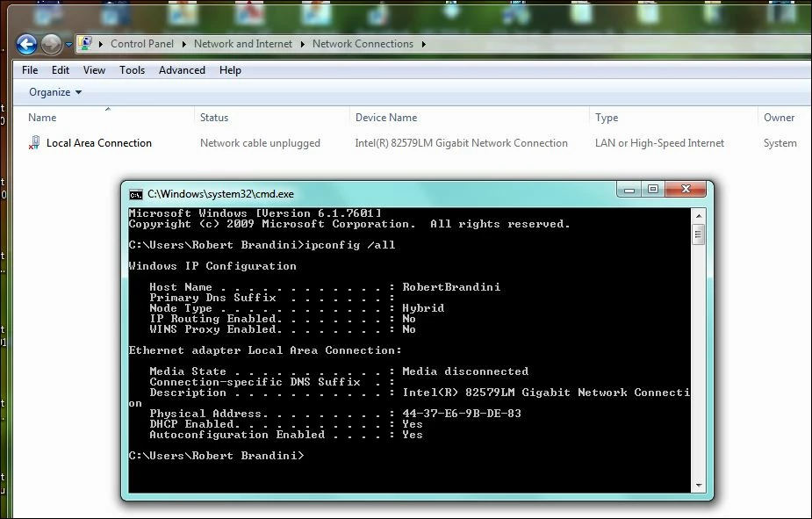Click the cmd.exe window title text
The width and height of the screenshot is (812, 519).
220,194
